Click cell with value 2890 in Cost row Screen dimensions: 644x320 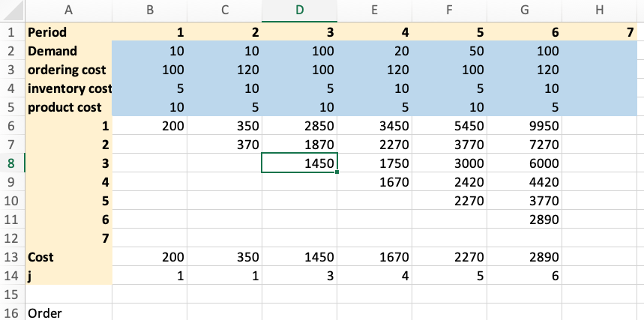525,257
